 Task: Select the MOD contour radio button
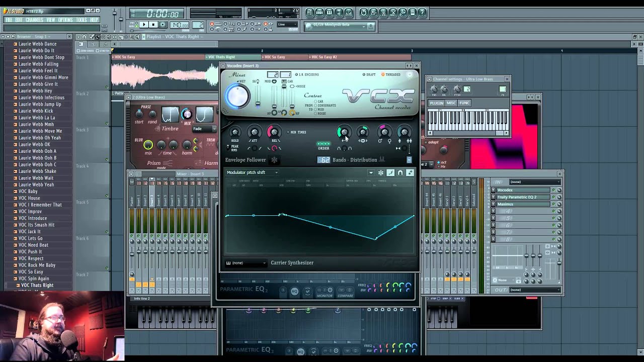pos(316,110)
